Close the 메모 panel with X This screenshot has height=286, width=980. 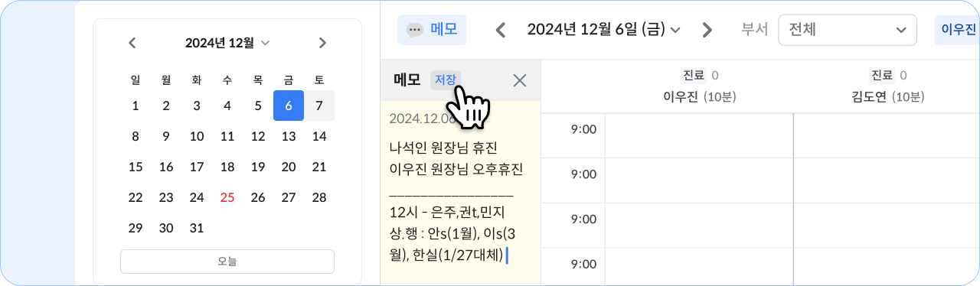(x=520, y=80)
